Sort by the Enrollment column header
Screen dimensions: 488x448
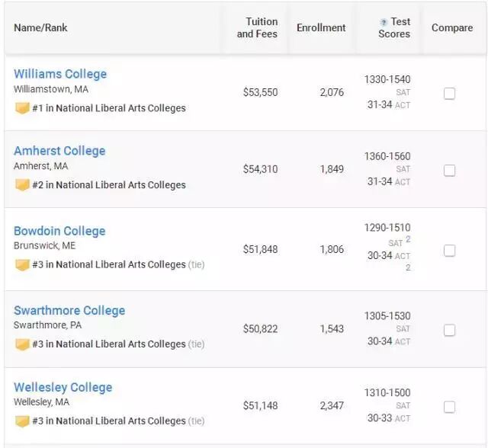tap(321, 28)
